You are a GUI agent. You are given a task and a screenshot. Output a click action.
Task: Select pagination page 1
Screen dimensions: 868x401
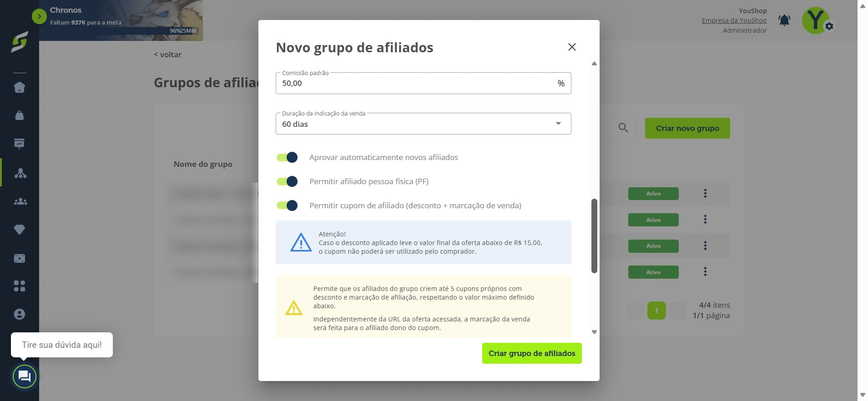[x=656, y=311]
